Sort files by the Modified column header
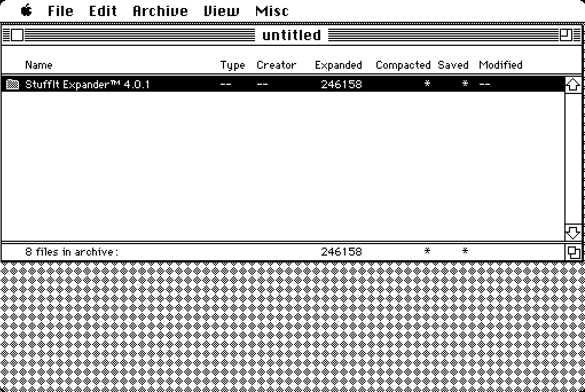The width and height of the screenshot is (585, 392). pos(500,65)
